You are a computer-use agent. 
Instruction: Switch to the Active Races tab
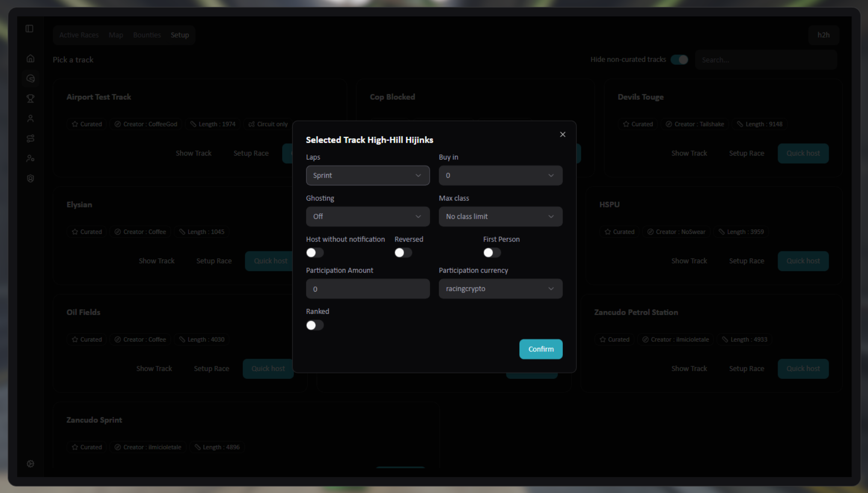(79, 35)
